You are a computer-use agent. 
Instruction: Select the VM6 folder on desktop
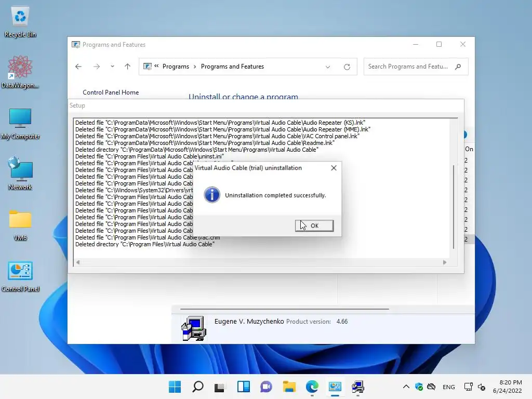click(20, 225)
